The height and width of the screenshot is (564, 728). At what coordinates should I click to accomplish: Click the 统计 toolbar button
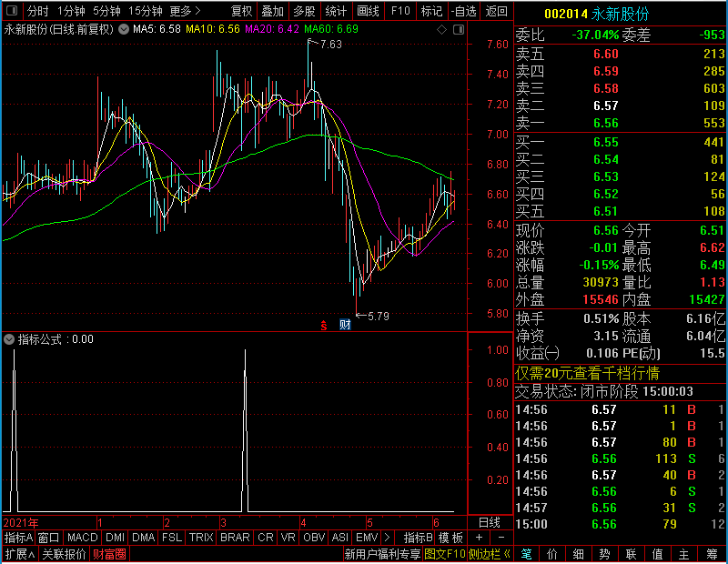(336, 11)
